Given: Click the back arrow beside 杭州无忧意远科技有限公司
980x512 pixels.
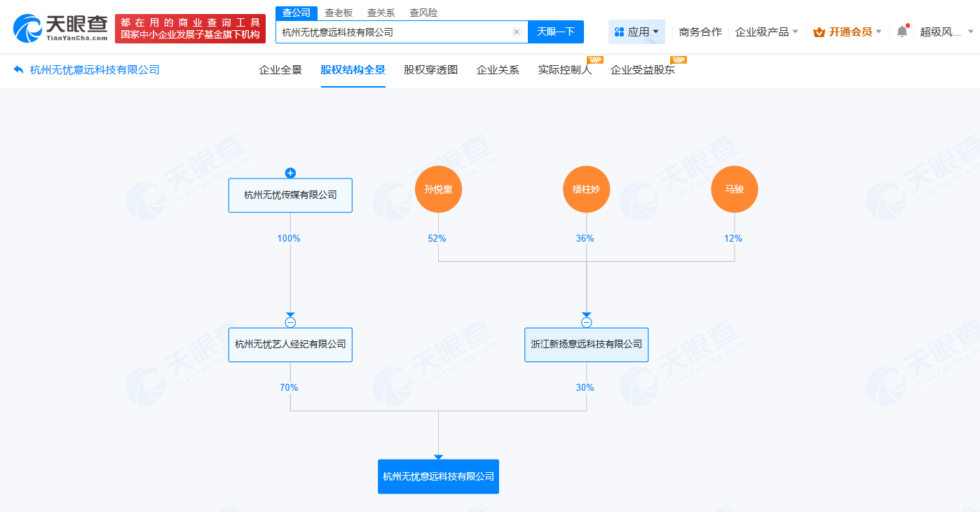Looking at the screenshot, I should point(18,69).
